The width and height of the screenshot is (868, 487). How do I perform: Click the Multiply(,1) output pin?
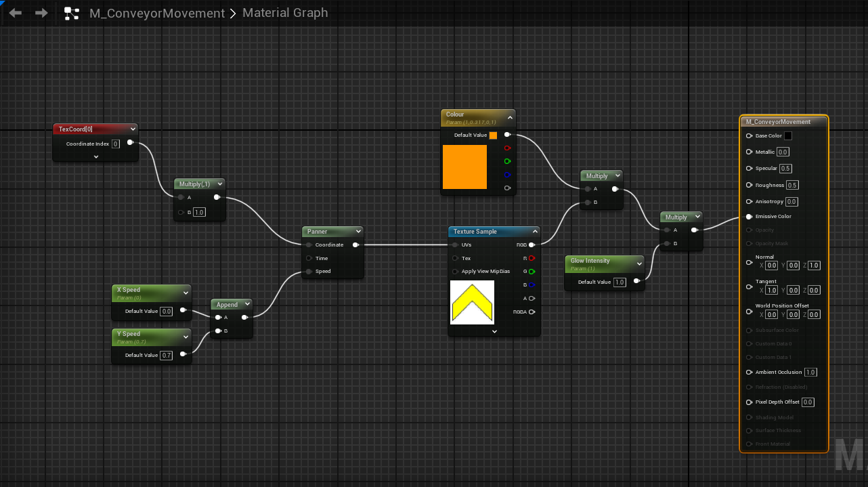tap(217, 198)
